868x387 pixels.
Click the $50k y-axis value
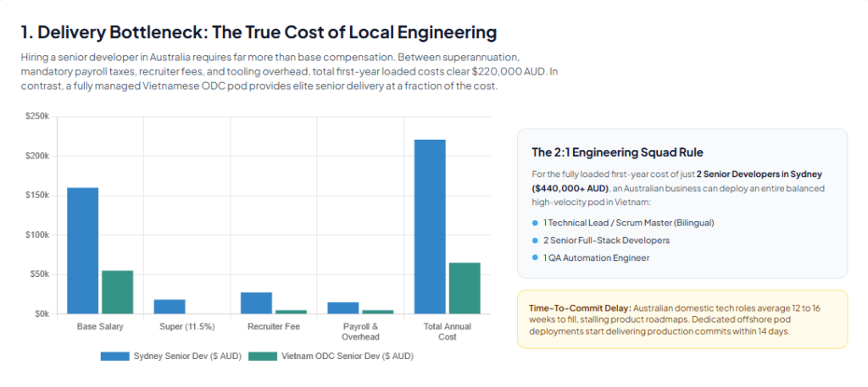[39, 274]
